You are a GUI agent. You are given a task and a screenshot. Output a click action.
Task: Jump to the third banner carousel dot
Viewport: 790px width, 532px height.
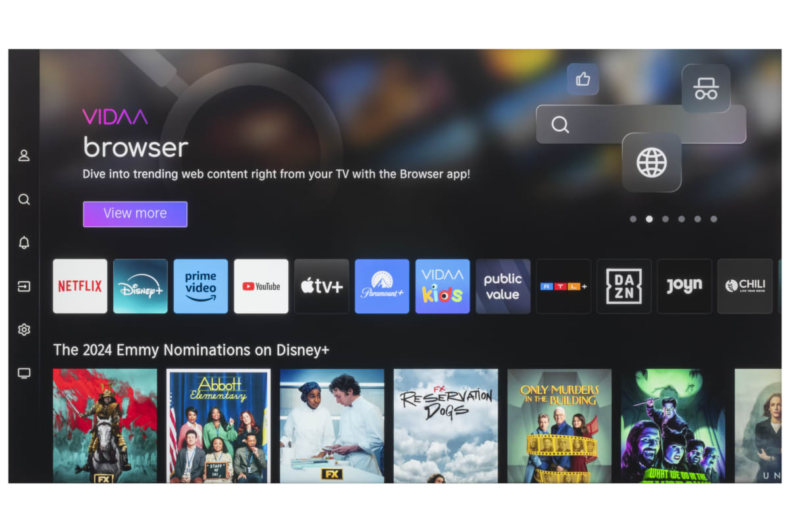[x=666, y=219]
